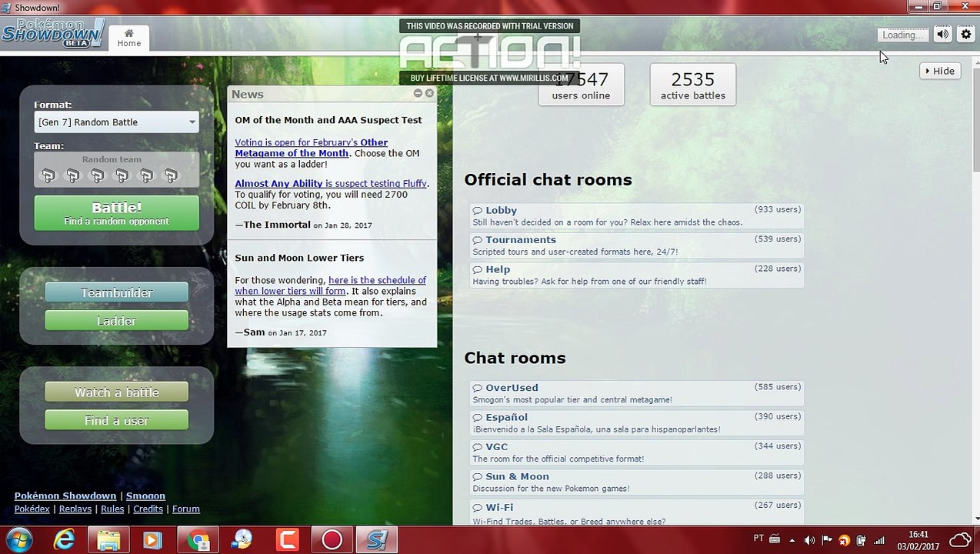Screen dimensions: 980x554
Task: Open the Forum footer link
Action: (185, 509)
